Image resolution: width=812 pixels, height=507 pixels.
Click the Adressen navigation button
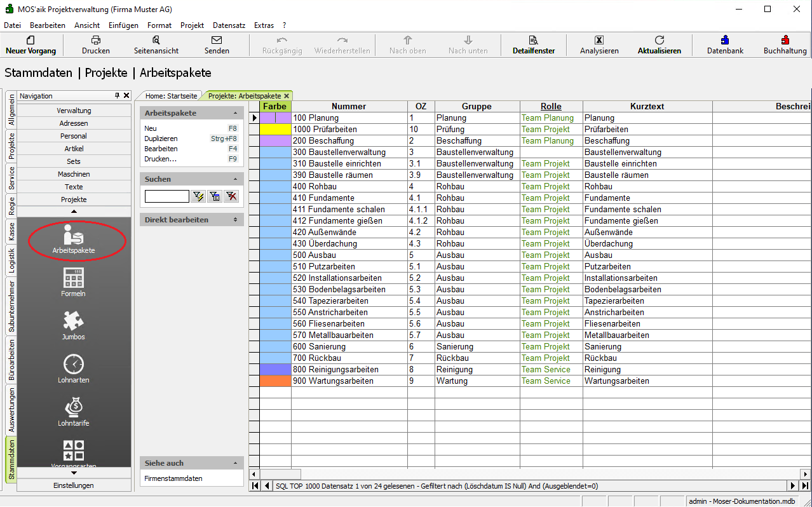pos(74,123)
